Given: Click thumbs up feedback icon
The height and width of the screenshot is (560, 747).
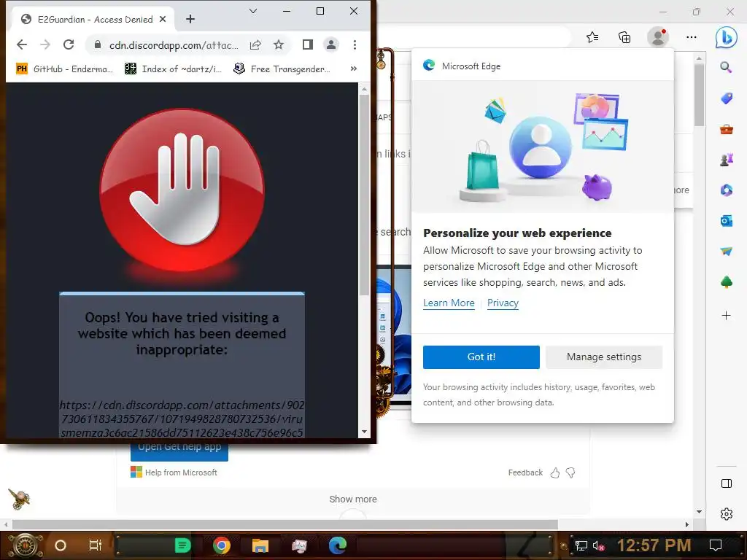Looking at the screenshot, I should pos(555,472).
